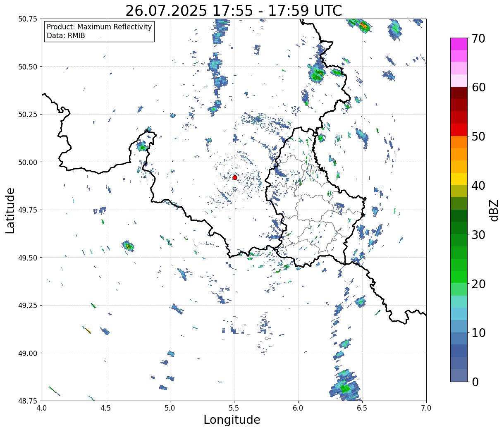Click the latitude tick label 50.50
The width and height of the screenshot is (504, 430).
click(x=28, y=67)
